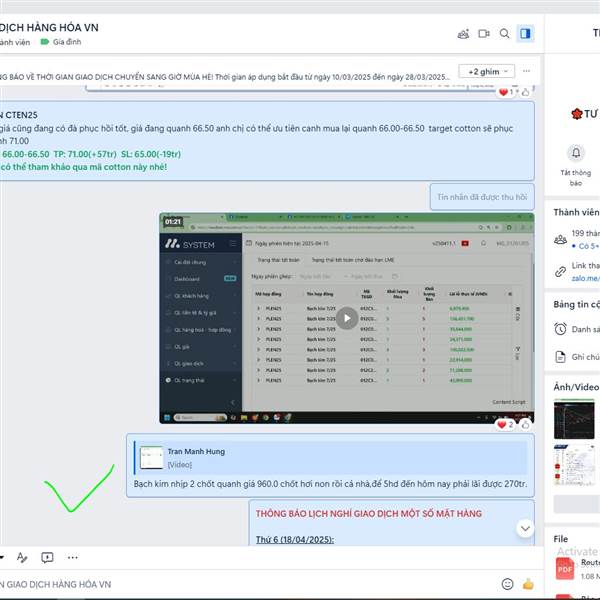The image size is (600, 600).
Task: Click the members group icon in info panel
Action: (x=560, y=240)
